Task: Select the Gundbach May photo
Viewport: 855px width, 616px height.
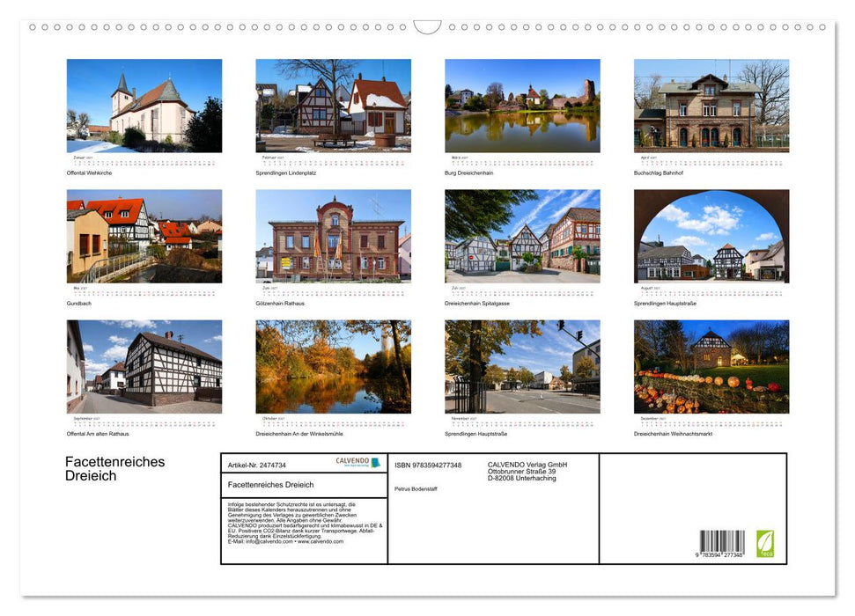Action: click(144, 236)
